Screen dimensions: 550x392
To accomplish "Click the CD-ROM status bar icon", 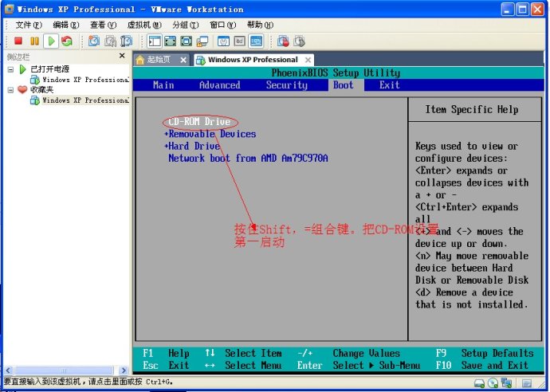I will 493,383.
